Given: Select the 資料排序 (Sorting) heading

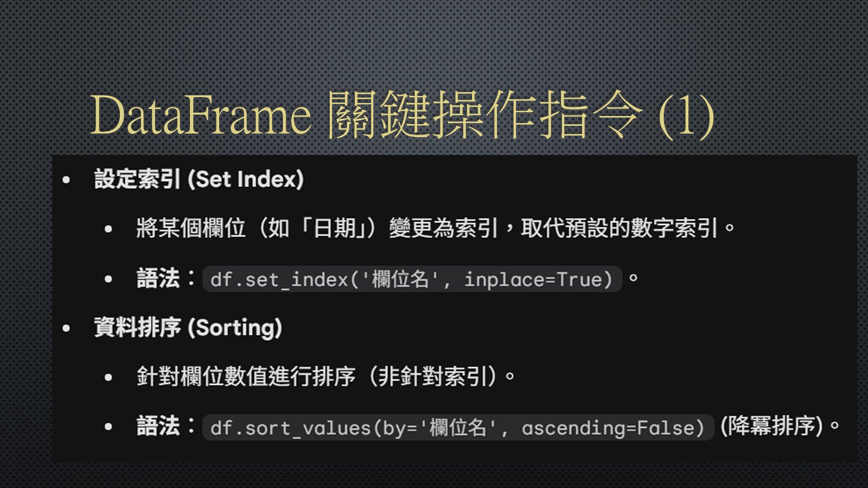Looking at the screenshot, I should click(188, 328).
